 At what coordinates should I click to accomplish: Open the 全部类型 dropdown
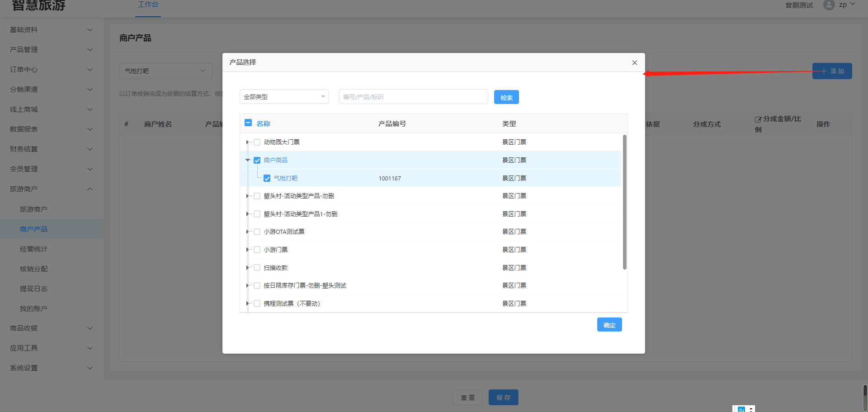click(284, 97)
